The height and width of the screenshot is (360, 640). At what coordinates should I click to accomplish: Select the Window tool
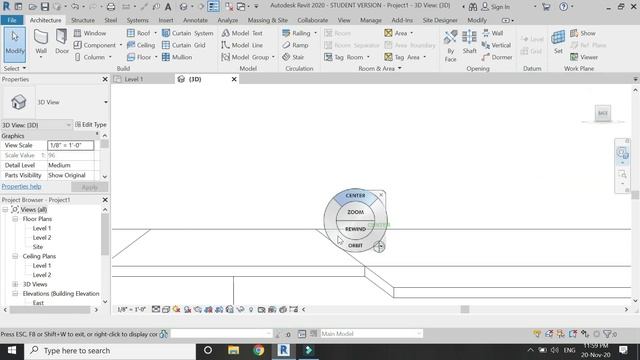90,33
